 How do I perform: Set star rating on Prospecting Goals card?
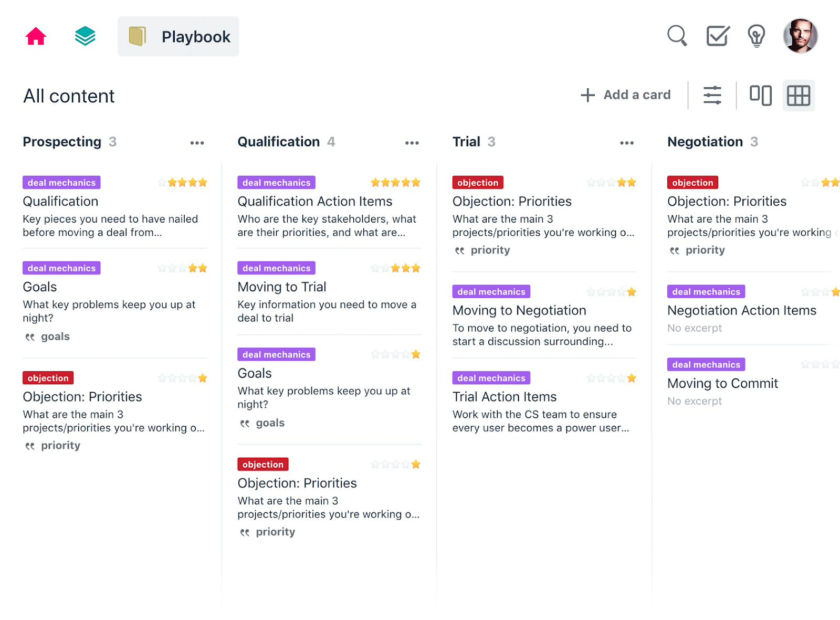182,268
